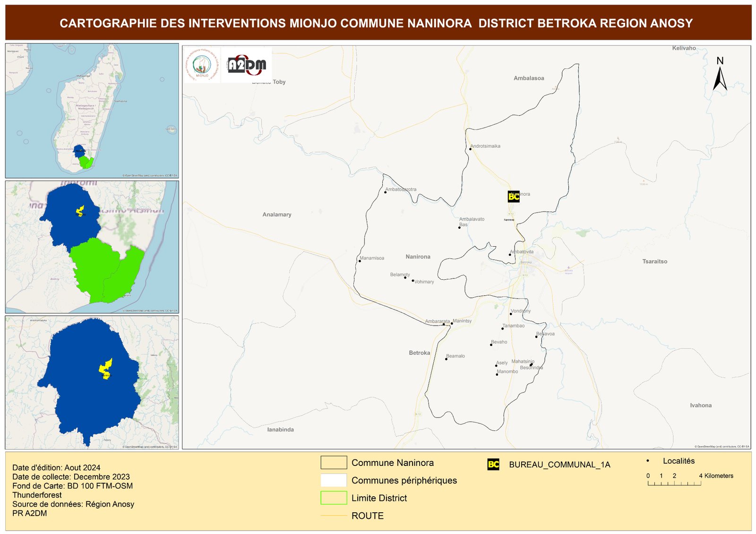Viewport: 756px width, 534px height.
Task: Click the A2DM logo
Action: tap(247, 65)
